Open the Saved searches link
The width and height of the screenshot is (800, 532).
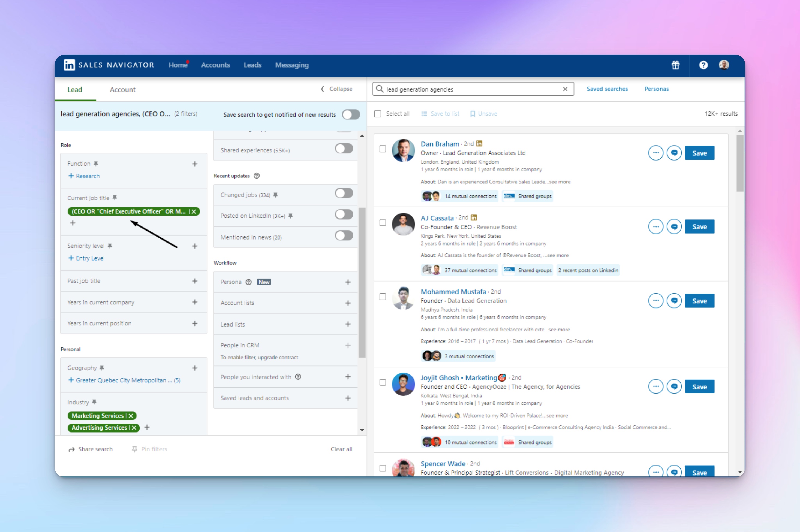click(x=607, y=89)
